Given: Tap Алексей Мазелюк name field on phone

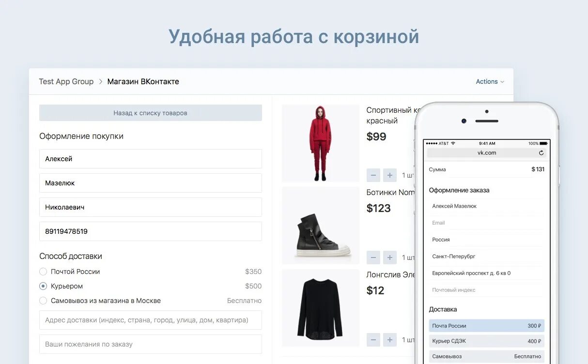Looking at the screenshot, I should tap(487, 206).
